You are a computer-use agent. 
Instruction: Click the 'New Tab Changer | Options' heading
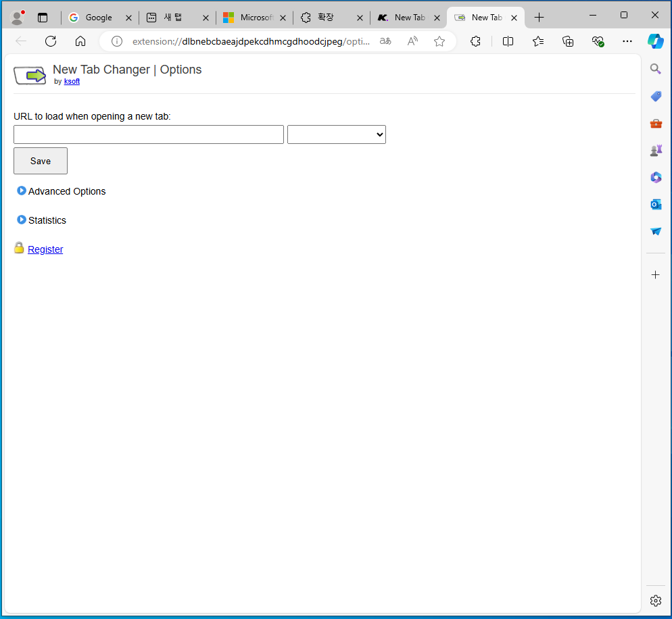(127, 70)
